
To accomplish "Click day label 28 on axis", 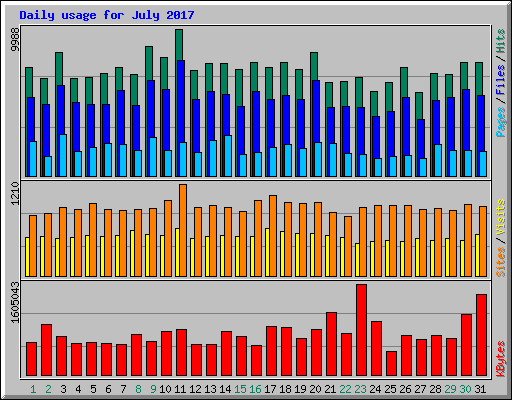I will tap(435, 389).
